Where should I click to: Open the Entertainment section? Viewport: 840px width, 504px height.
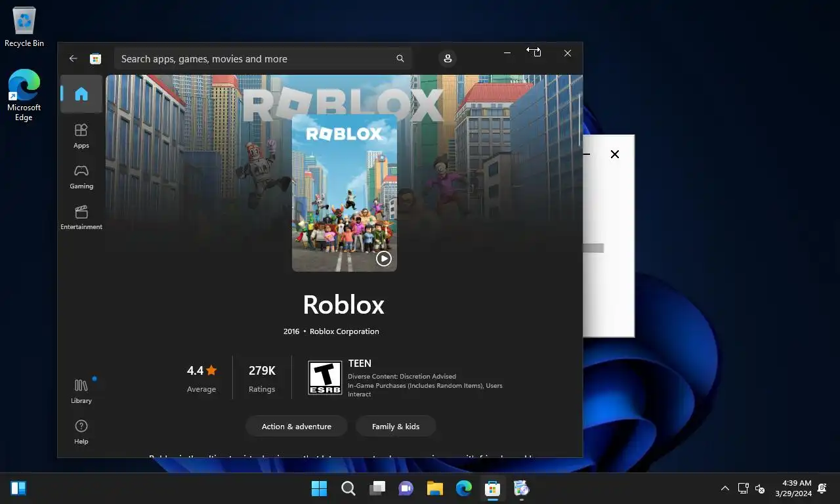pos(81,217)
